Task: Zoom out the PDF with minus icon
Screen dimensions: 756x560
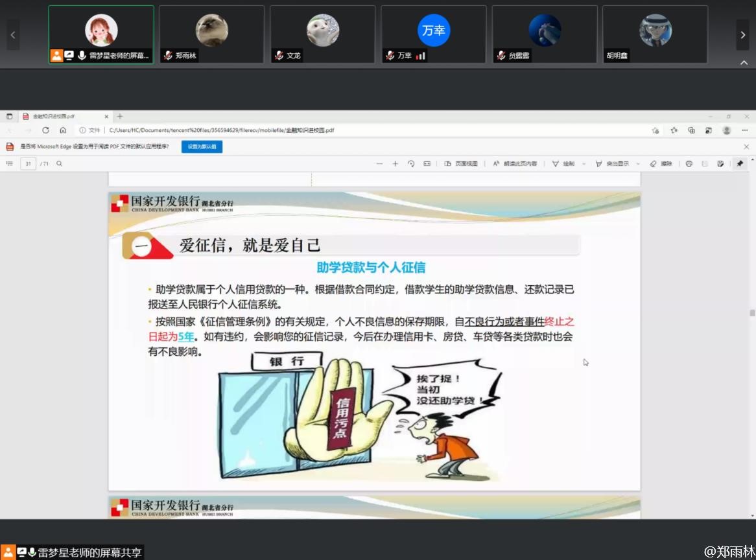Action: point(379,164)
